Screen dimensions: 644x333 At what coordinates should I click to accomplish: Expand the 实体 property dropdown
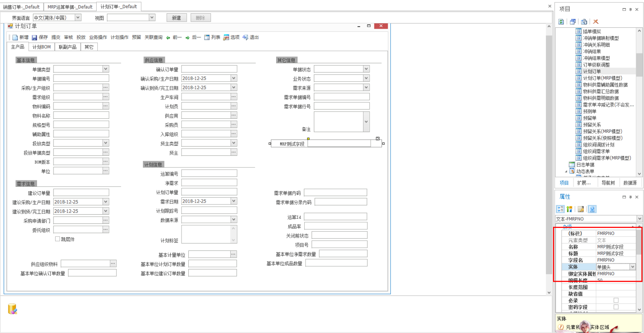(x=632, y=267)
